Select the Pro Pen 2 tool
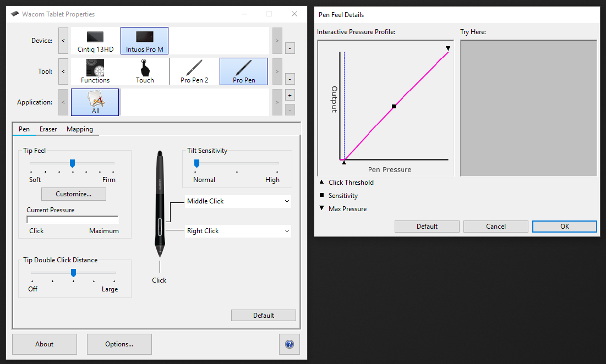606x364 pixels. 194,71
